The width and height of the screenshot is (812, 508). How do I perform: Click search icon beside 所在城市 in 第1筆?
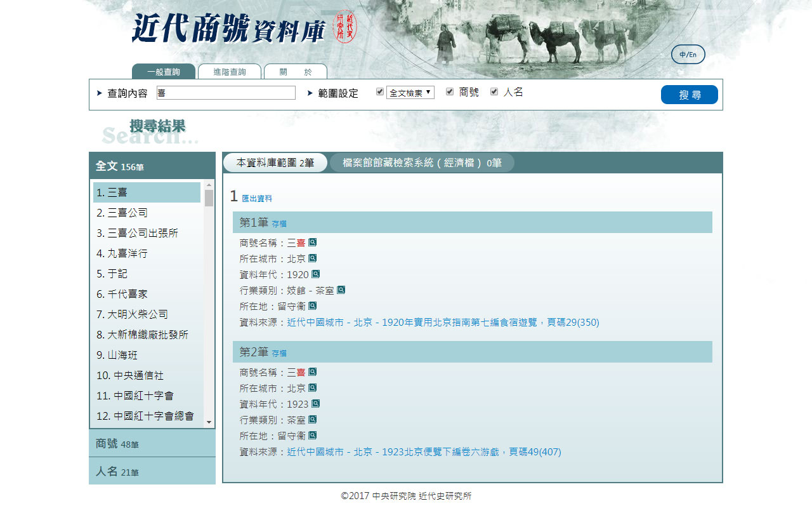point(312,258)
